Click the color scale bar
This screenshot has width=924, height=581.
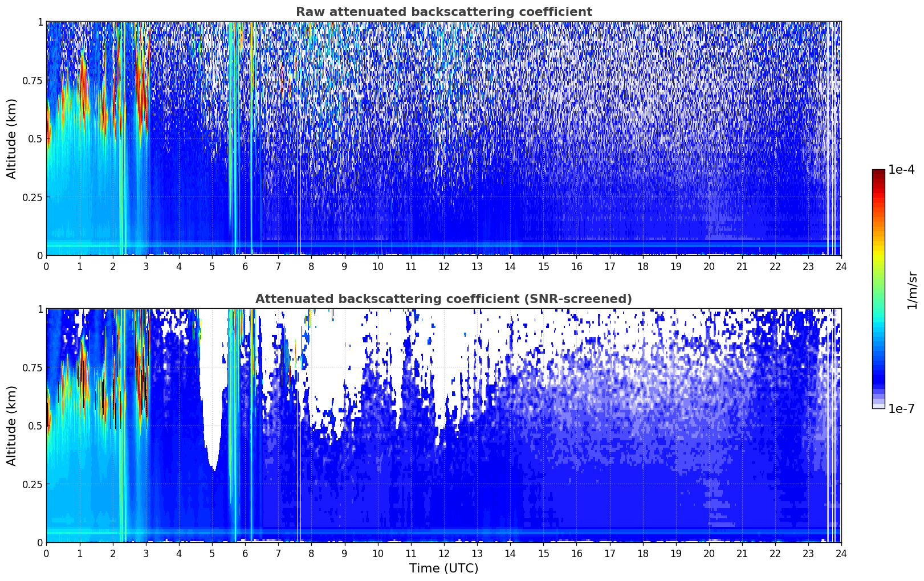click(x=878, y=289)
